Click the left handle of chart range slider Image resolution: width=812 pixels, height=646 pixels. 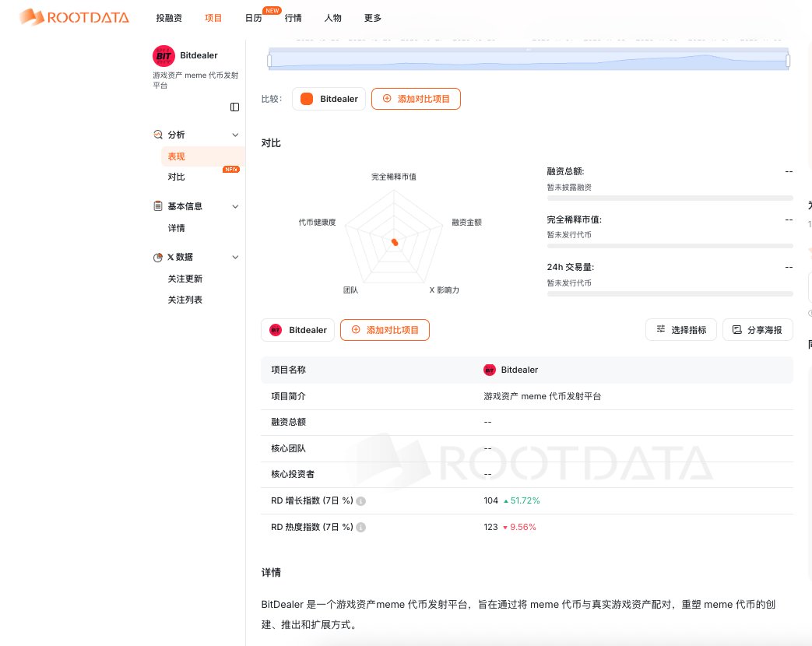pyautogui.click(x=269, y=60)
